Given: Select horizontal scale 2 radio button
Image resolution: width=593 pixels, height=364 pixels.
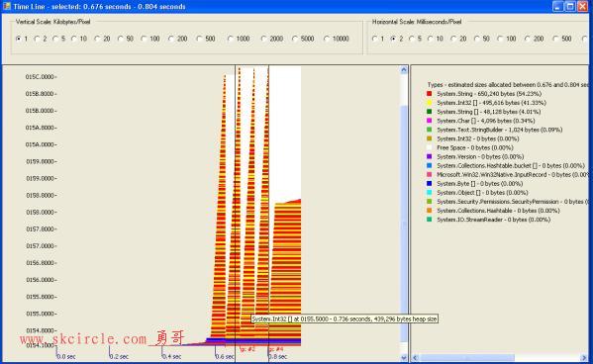Looking at the screenshot, I should 393,39.
